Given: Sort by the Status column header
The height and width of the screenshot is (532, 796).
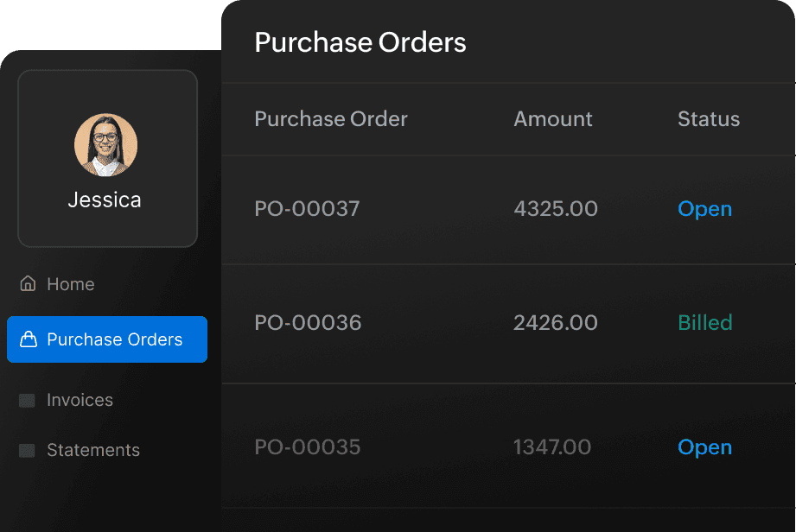Looking at the screenshot, I should pyautogui.click(x=709, y=119).
